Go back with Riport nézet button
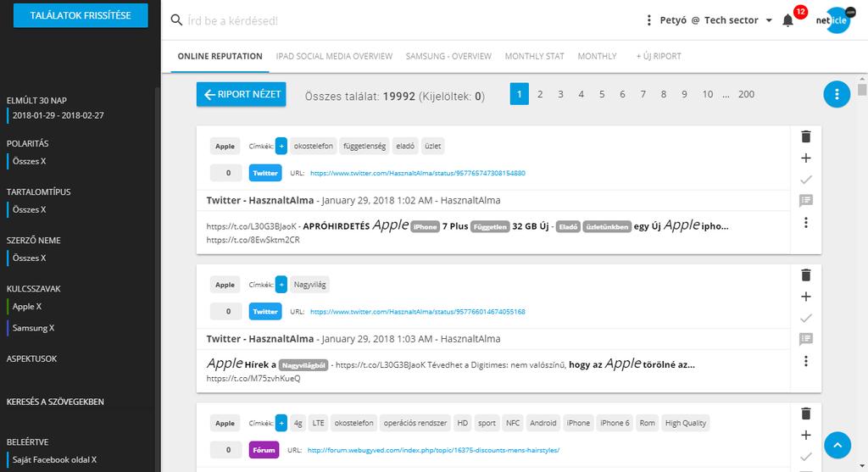Viewport: 868px width, 472px height. [242, 95]
